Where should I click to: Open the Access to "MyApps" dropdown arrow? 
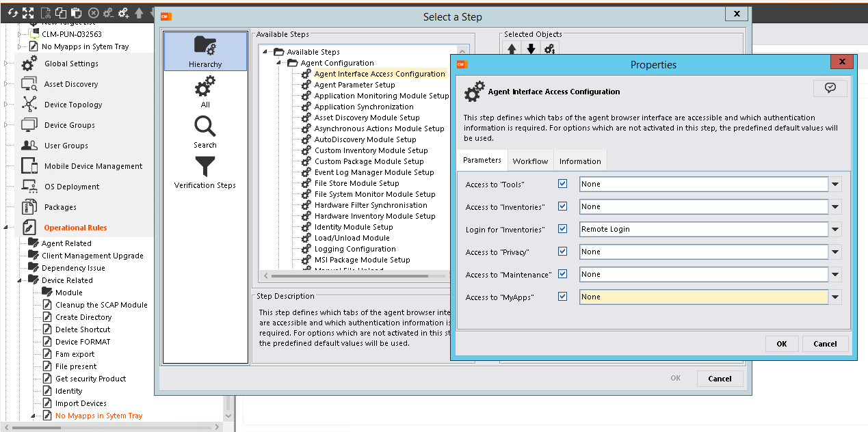click(x=835, y=297)
